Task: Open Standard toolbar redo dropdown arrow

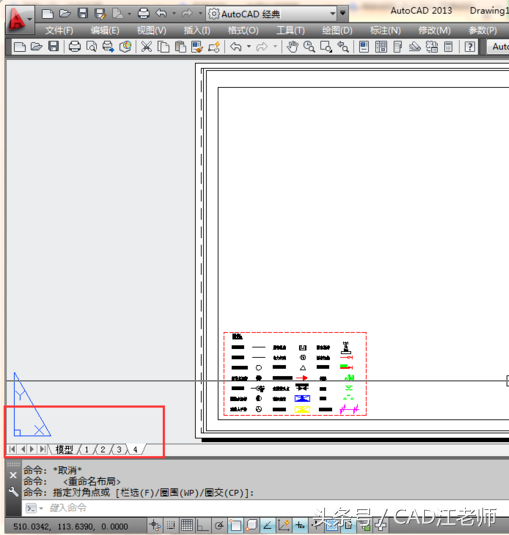Action: coord(275,46)
